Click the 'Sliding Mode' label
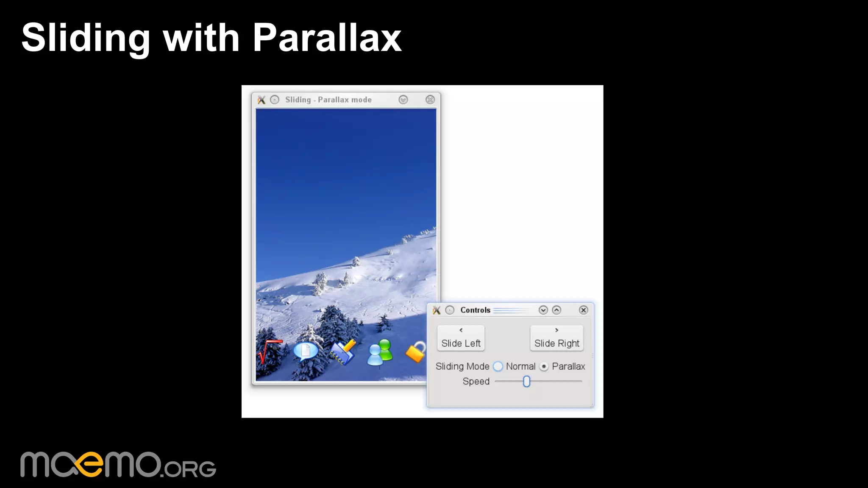The image size is (868, 488). click(462, 366)
